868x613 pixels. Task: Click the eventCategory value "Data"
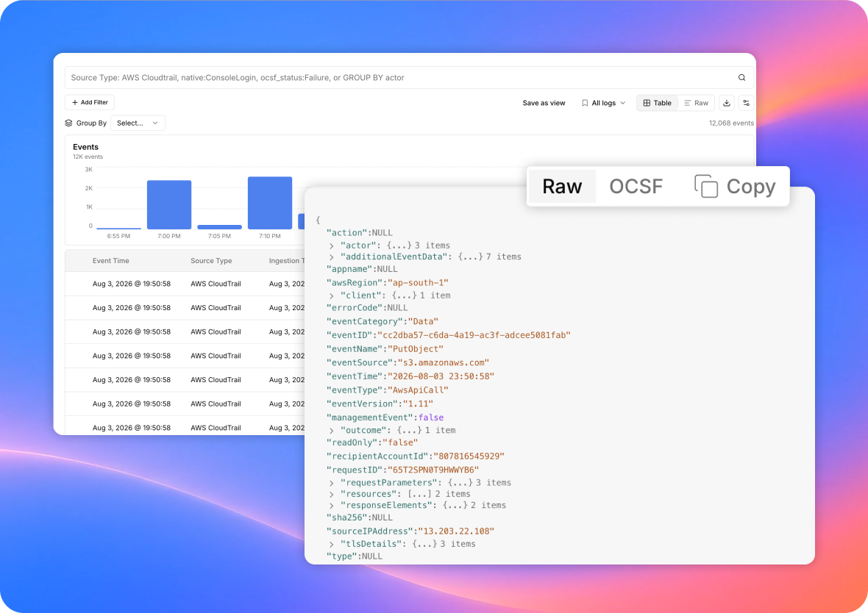423,321
